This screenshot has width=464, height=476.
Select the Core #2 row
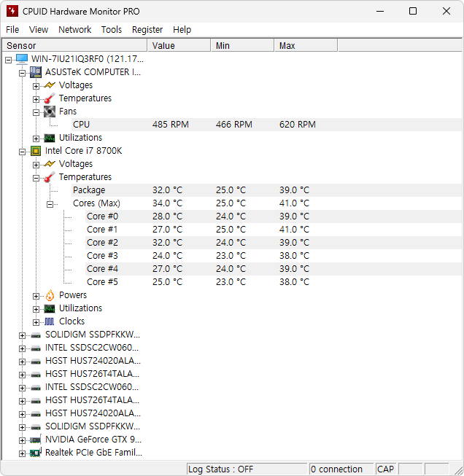coord(274,243)
